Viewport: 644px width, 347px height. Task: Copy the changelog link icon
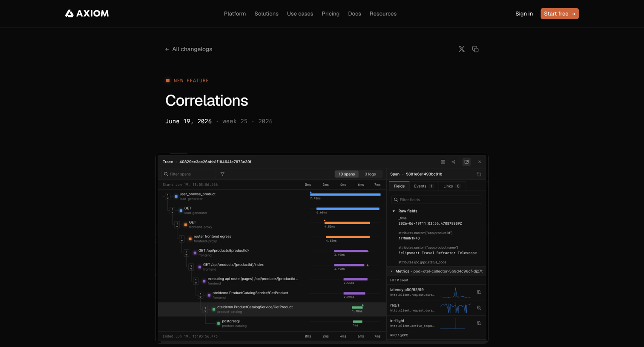click(475, 49)
